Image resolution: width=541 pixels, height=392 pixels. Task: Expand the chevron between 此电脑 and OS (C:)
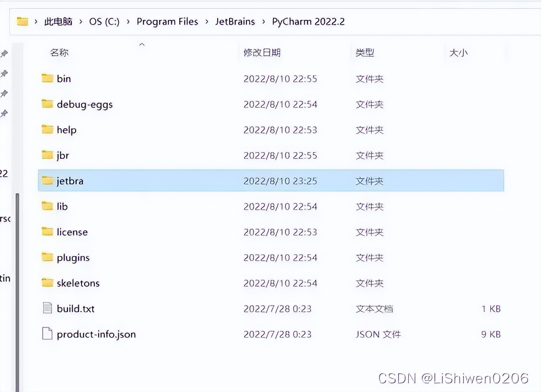coord(81,22)
